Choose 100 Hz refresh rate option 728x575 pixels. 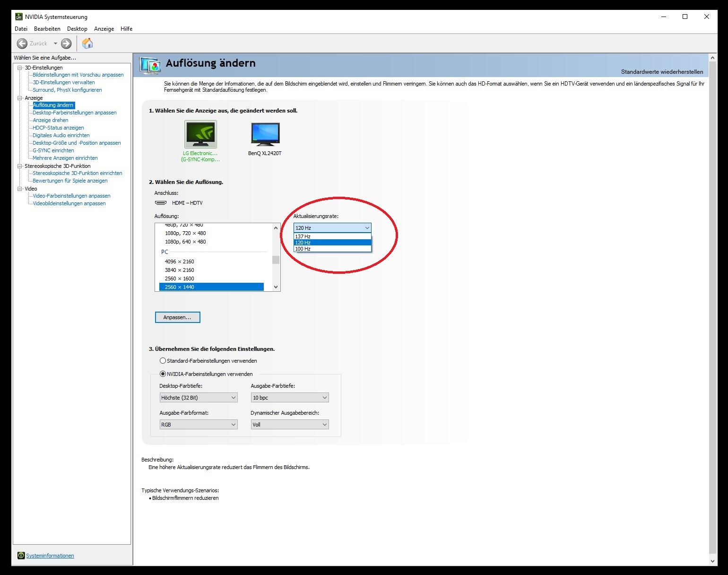click(x=332, y=249)
